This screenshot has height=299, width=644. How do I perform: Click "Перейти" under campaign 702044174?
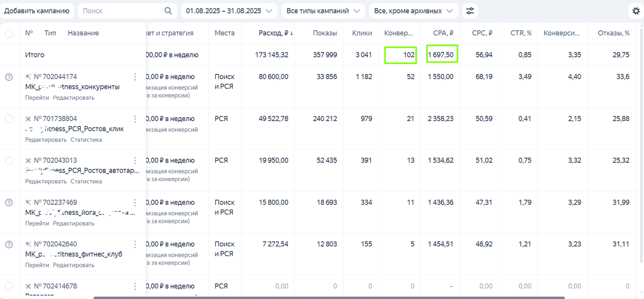coord(37,98)
